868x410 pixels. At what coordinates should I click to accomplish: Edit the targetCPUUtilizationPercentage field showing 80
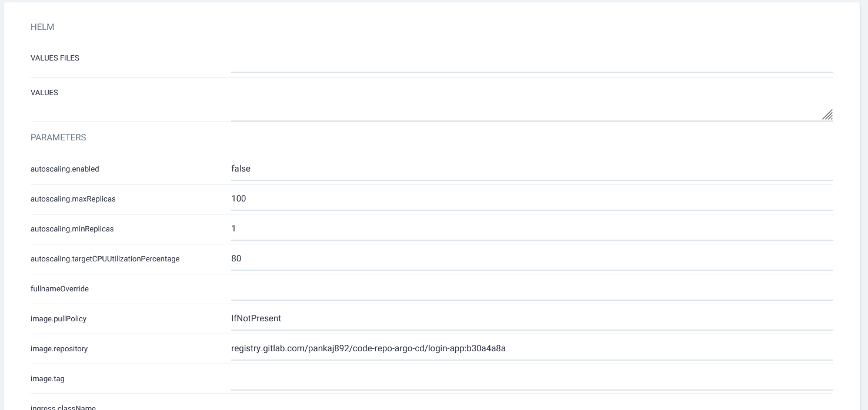(532, 259)
